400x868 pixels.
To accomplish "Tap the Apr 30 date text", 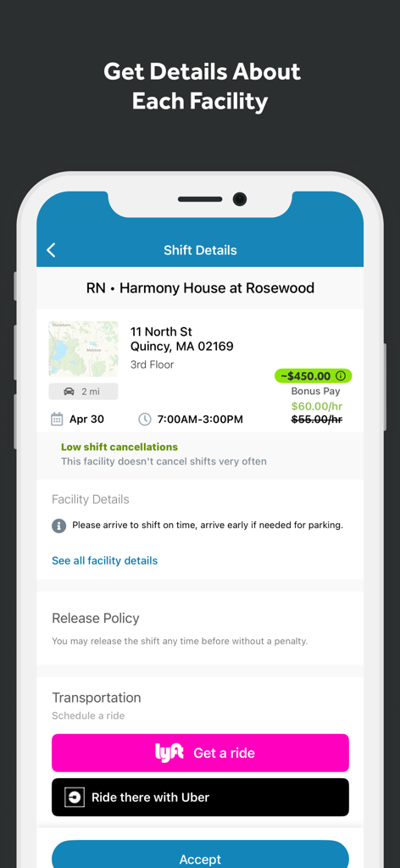I will pyautogui.click(x=86, y=419).
